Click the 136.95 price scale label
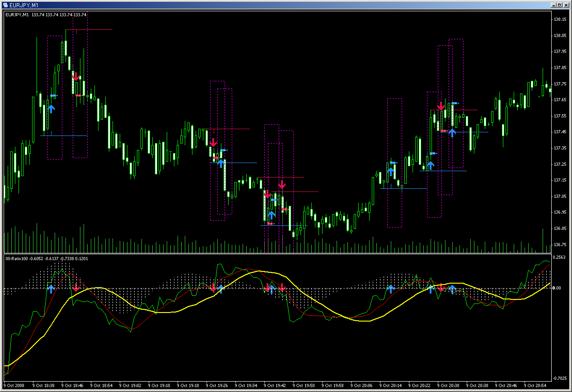Screen dimensions: 572x392 560,212
